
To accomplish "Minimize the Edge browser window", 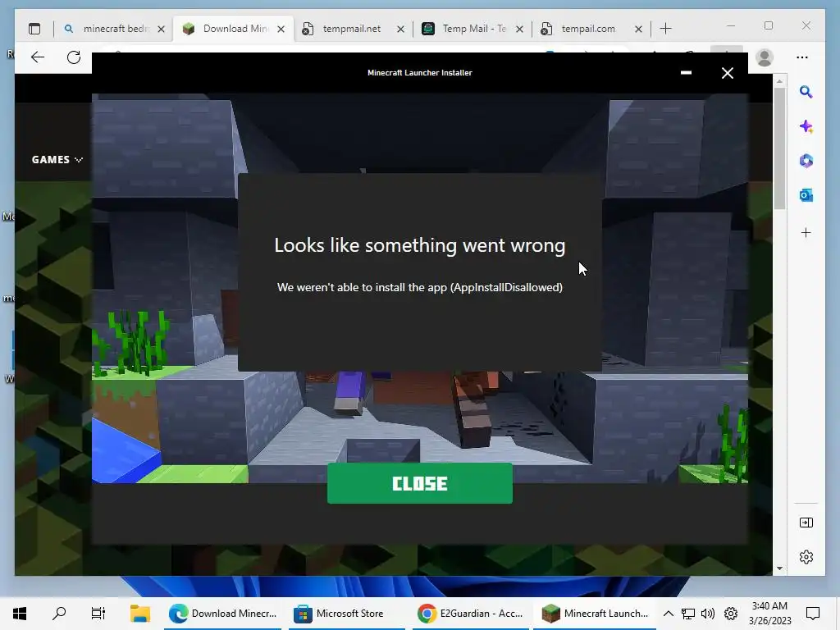I will (731, 25).
